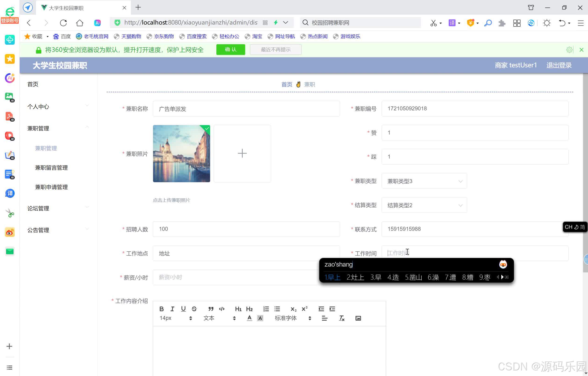
Task: Insert a blockquote in the editor
Action: (211, 309)
